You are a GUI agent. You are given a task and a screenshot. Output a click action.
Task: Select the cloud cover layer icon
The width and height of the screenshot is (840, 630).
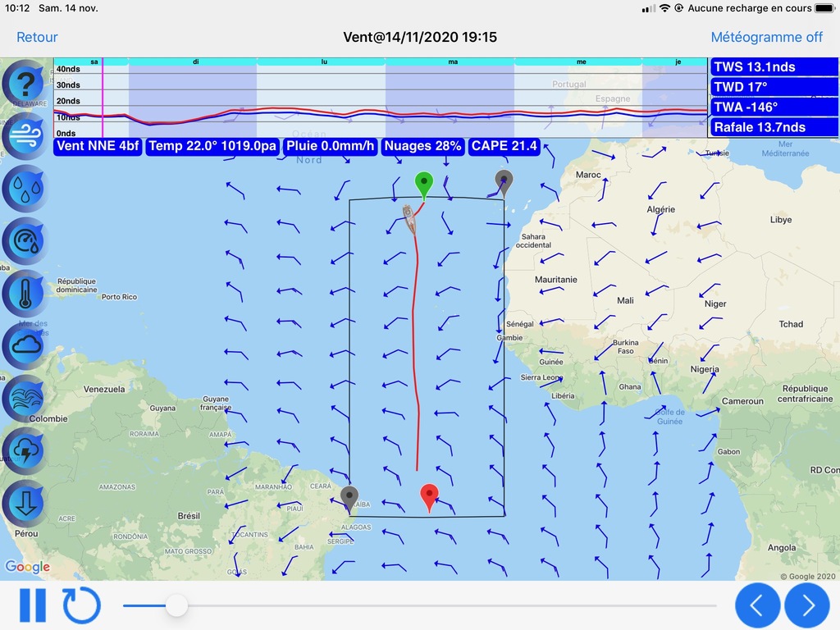pos(24,346)
